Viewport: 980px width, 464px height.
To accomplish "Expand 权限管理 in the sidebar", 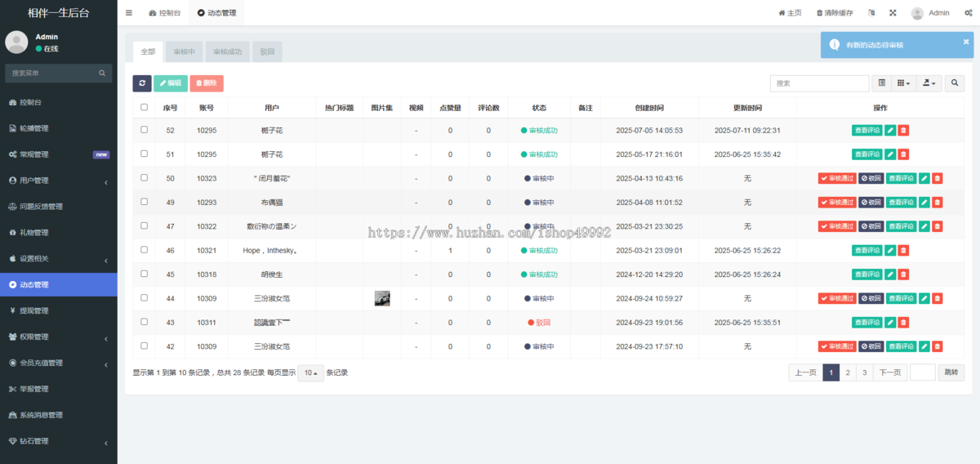I will (59, 337).
